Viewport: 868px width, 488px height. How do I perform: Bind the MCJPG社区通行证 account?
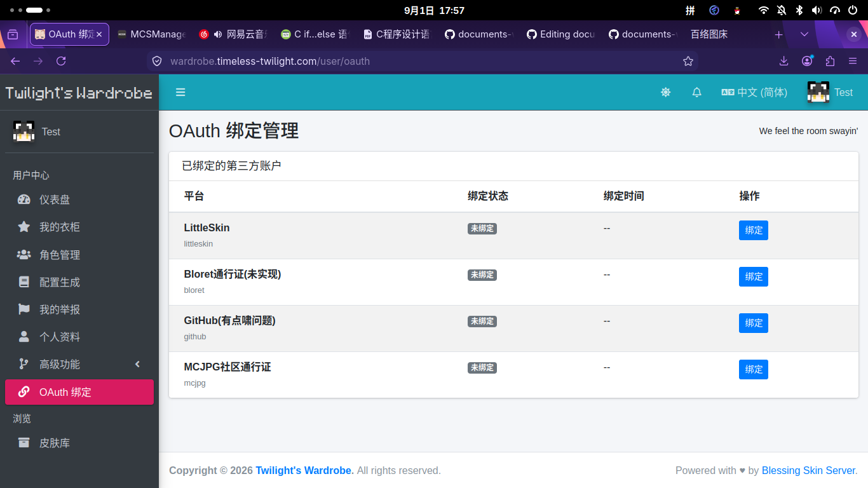(x=754, y=369)
